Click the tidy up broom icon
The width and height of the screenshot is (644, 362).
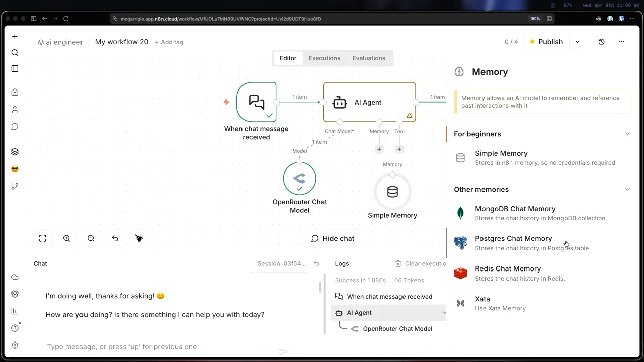coord(139,238)
